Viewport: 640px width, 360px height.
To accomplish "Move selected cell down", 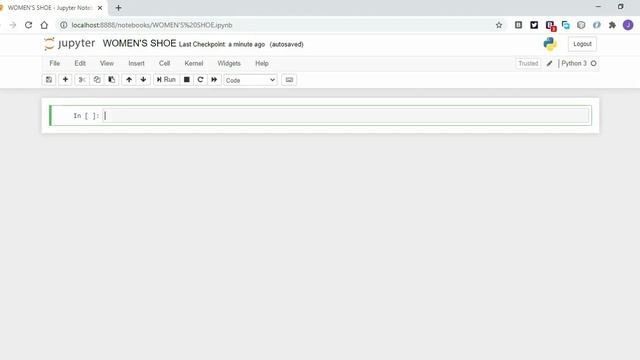I will 143,80.
